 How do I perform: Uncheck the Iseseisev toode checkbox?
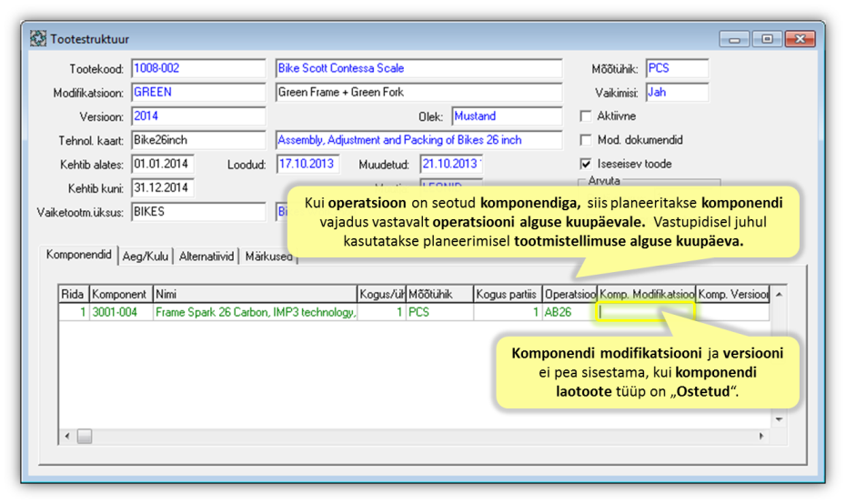(586, 164)
